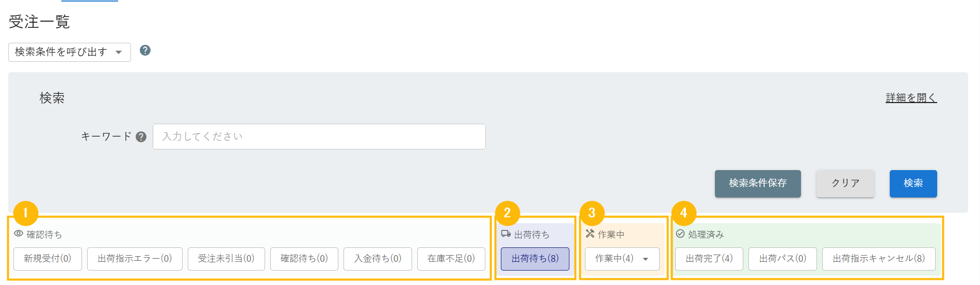Open the 検索条件を呼び出す dropdown
980x285 pixels.
point(69,52)
